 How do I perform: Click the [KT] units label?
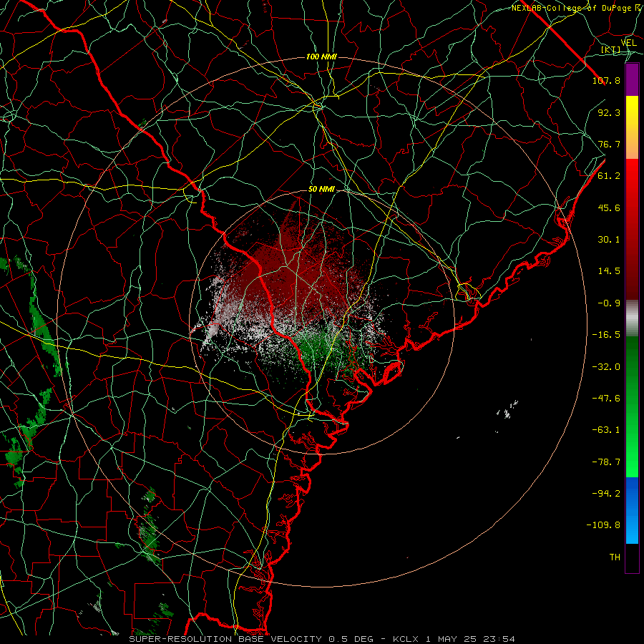(x=611, y=50)
